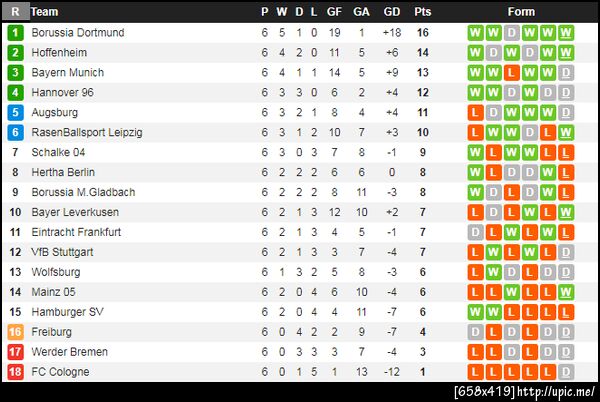Select the orange rank 16 badge
This screenshot has width=600, height=402.
(15, 332)
